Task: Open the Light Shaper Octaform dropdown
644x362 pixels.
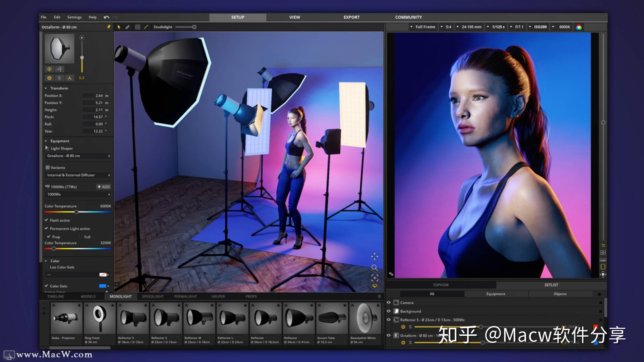Action: [77, 156]
